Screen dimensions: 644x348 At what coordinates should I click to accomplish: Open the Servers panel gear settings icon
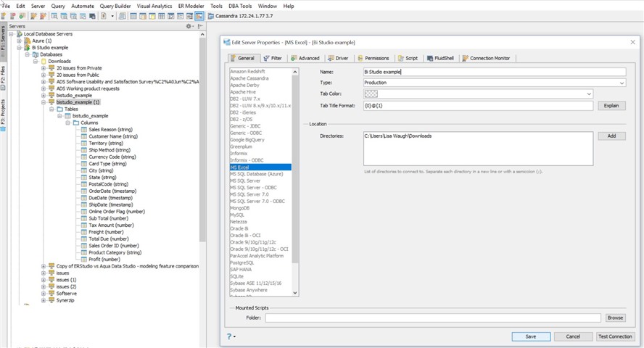coord(189,26)
